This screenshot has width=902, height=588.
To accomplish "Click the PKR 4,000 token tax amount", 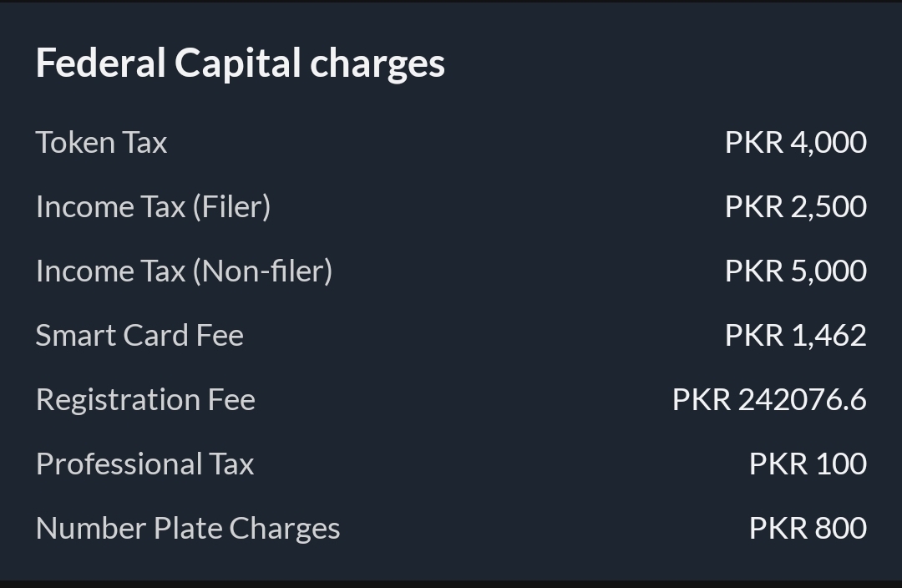I will (x=796, y=142).
